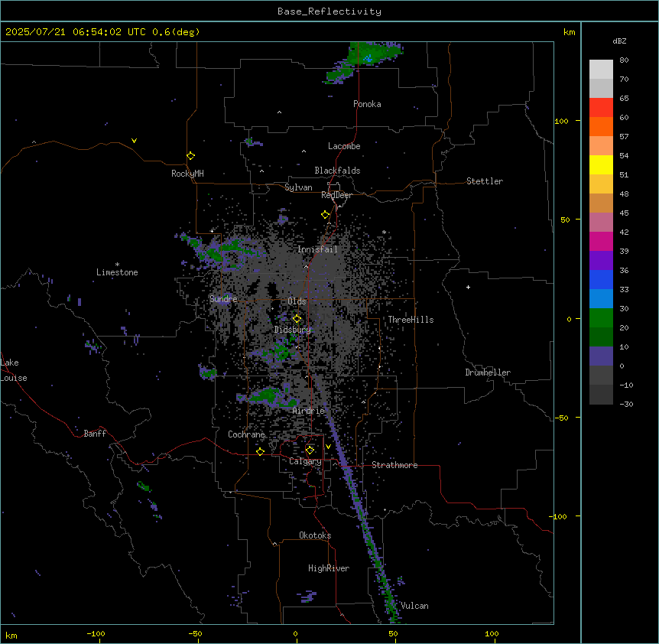The height and width of the screenshot is (644, 659).
Task: Click the Airdrie label
Action: (x=309, y=411)
